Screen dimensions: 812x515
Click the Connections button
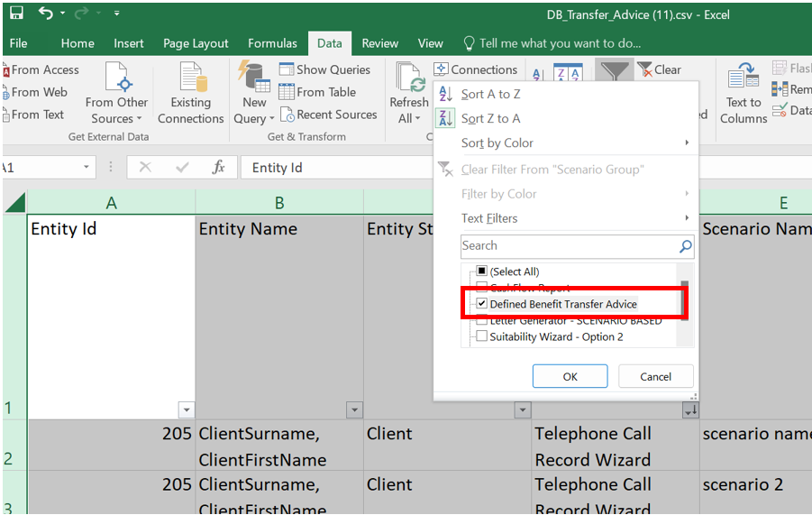click(476, 69)
